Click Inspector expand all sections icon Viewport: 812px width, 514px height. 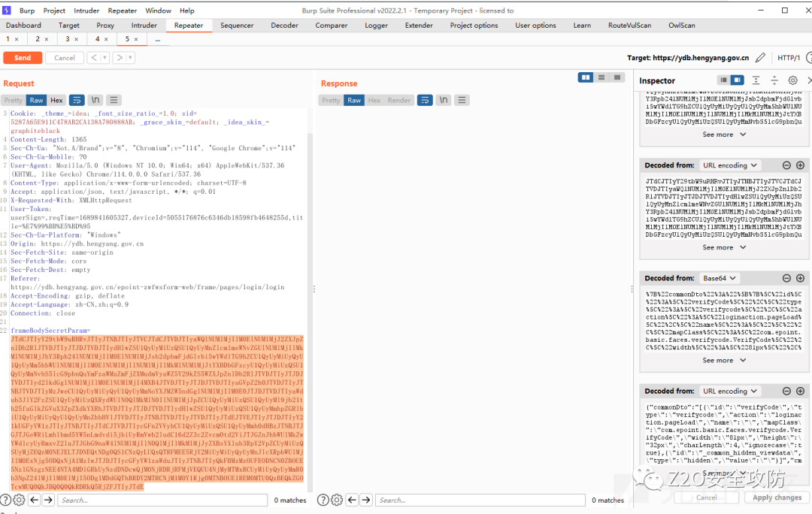coord(756,80)
